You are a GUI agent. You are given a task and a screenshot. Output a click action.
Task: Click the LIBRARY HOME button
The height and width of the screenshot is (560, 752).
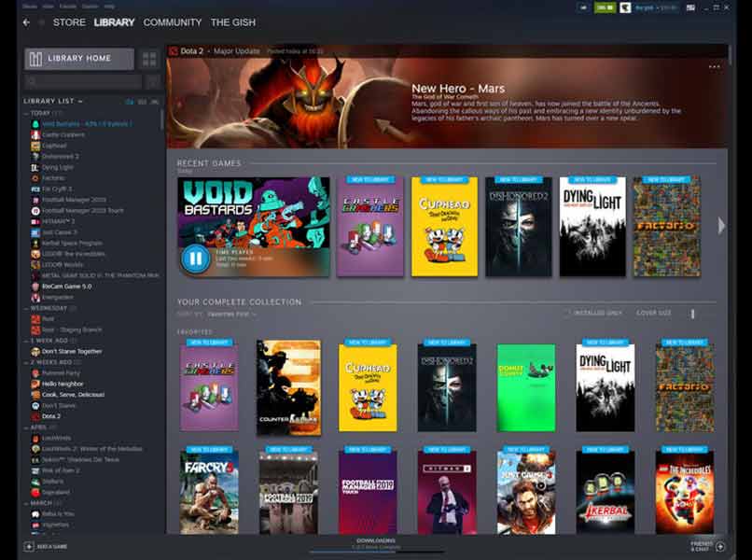click(79, 59)
